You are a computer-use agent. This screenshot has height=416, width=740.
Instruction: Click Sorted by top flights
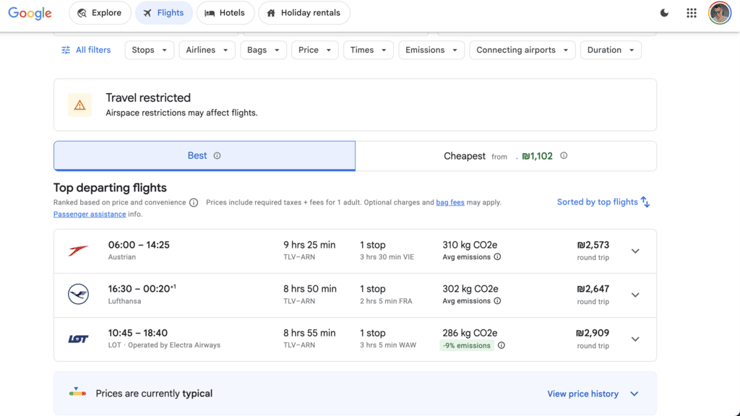(603, 202)
